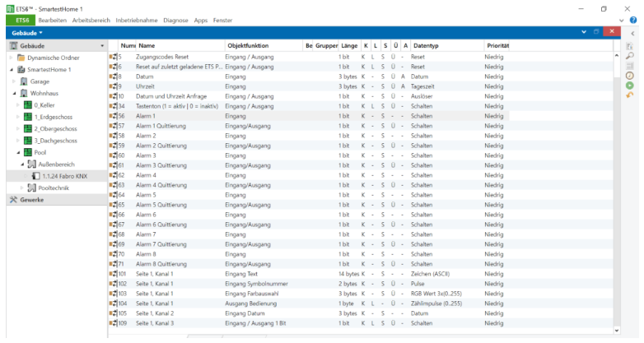Select the Uhrzeit object row
This screenshot has height=343, width=644.
[x=148, y=86]
